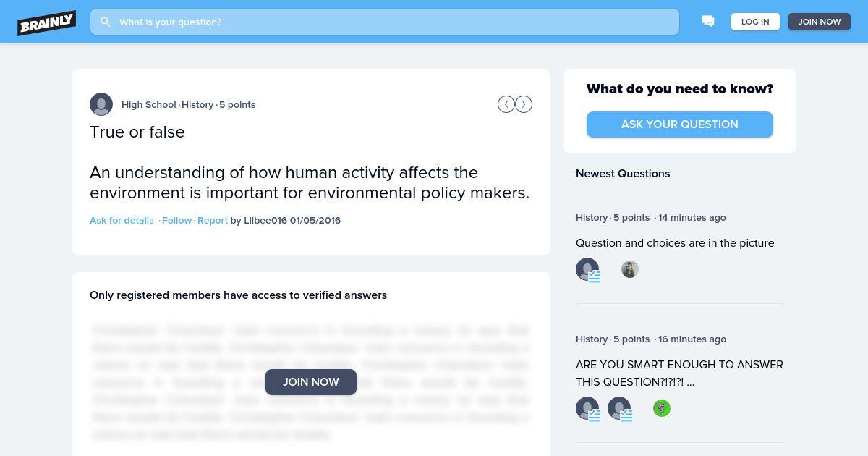
Task: Open the messages chat icon
Action: [708, 22]
